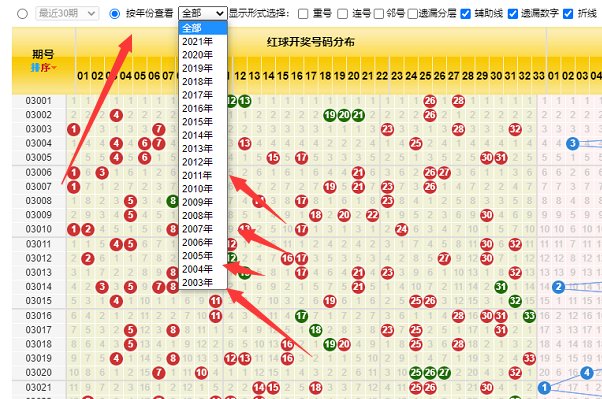This screenshot has height=399, width=602.
Task: Click green ball 33 in row 03016
Action: pyautogui.click(x=529, y=316)
